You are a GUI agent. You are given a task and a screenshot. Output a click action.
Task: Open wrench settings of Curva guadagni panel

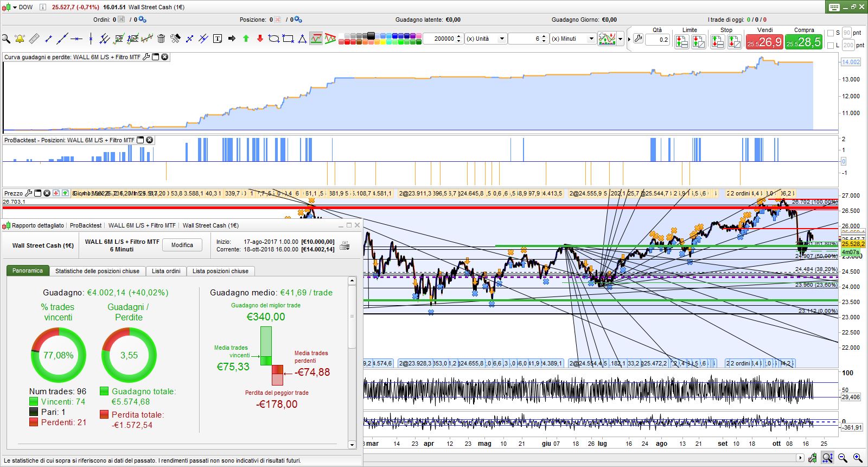tap(146, 56)
